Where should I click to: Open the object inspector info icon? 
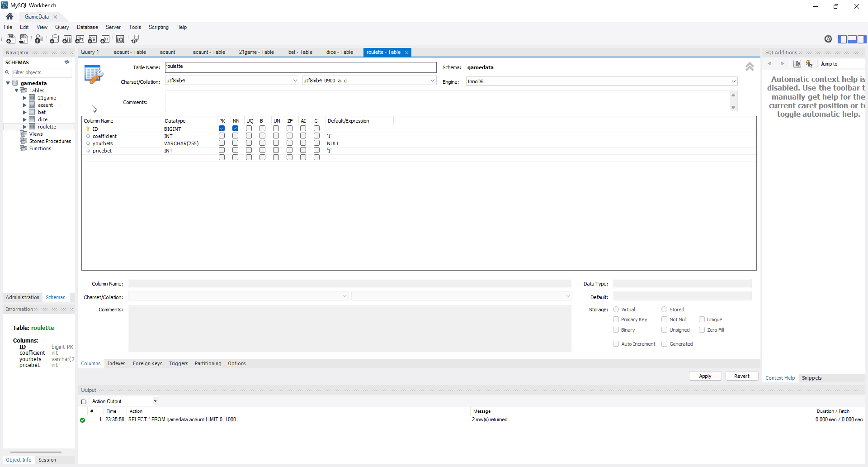click(x=39, y=39)
